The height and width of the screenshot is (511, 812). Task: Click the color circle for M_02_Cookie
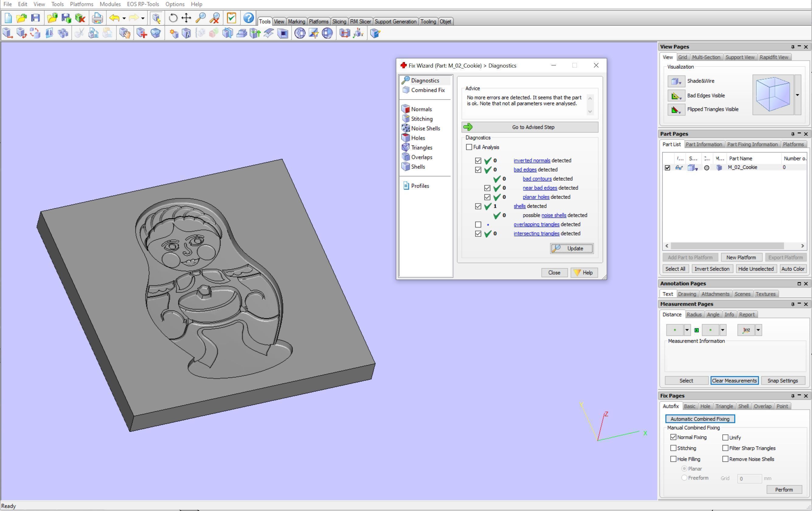tap(706, 168)
